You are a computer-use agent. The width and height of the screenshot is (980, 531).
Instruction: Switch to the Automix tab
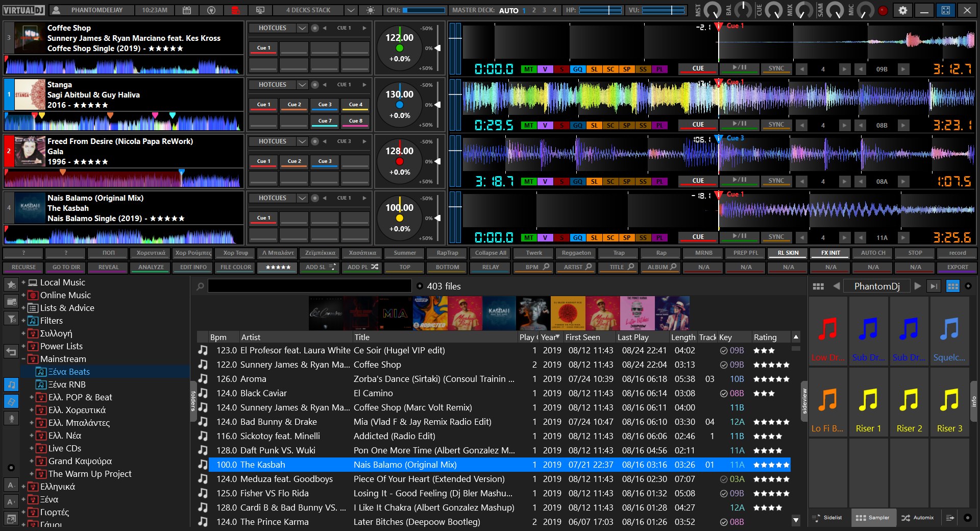pyautogui.click(x=918, y=518)
